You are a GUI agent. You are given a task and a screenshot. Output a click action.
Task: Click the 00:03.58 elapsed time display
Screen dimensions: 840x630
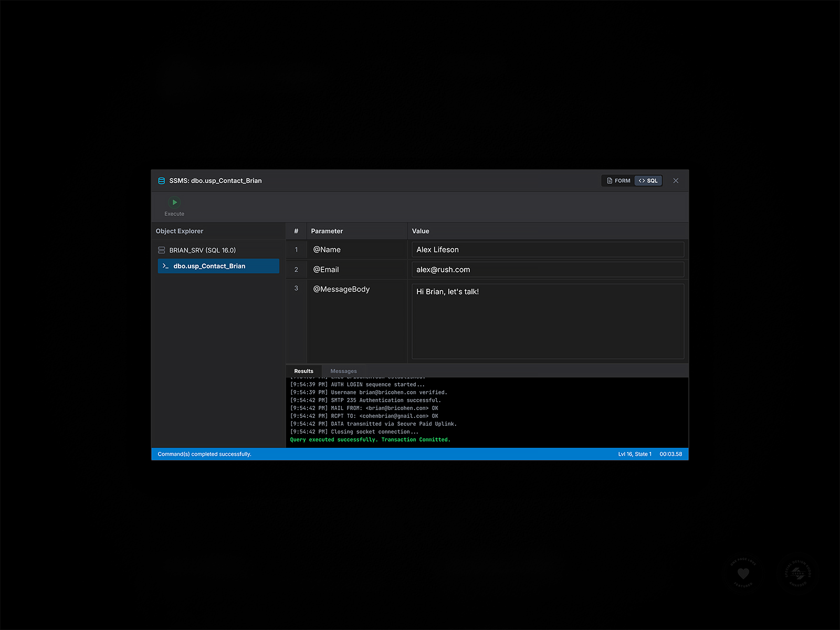pos(671,454)
